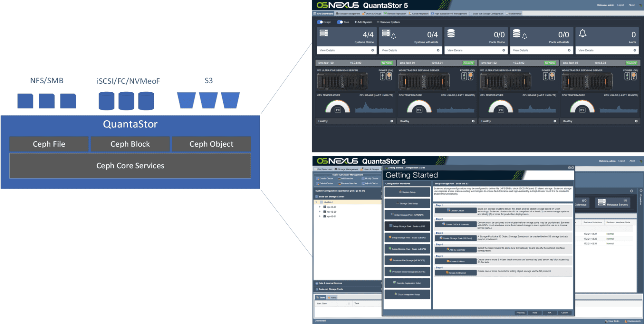The height and width of the screenshot is (324, 644).
Task: Click Step 6 Create S3 Bucket button
Action: pyautogui.click(x=456, y=273)
